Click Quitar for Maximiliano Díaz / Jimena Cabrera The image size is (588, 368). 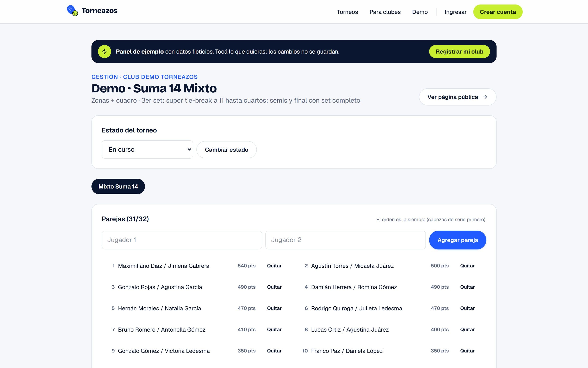(x=274, y=266)
